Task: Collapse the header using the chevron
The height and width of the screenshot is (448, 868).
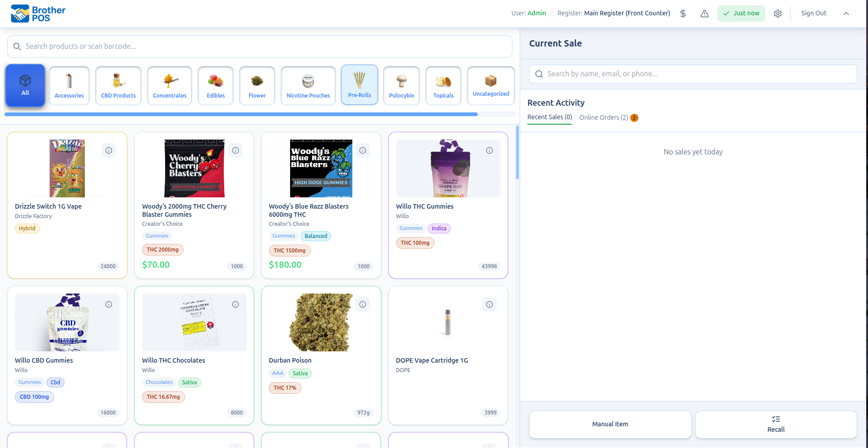Action: (x=846, y=14)
